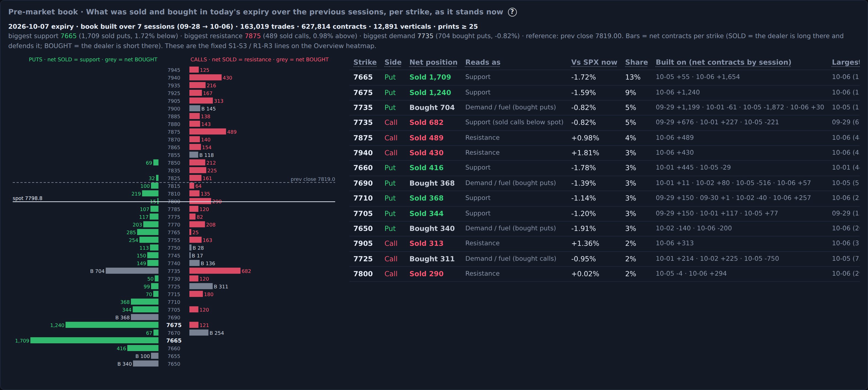Viewport: 868px width, 390px height.
Task: Click the bold 7675 strike axis label
Action: [174, 325]
